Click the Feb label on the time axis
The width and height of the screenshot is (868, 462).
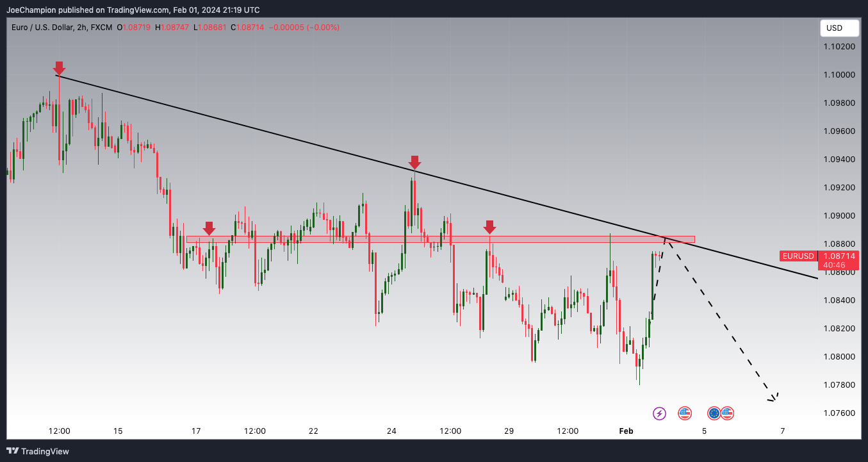coord(626,431)
